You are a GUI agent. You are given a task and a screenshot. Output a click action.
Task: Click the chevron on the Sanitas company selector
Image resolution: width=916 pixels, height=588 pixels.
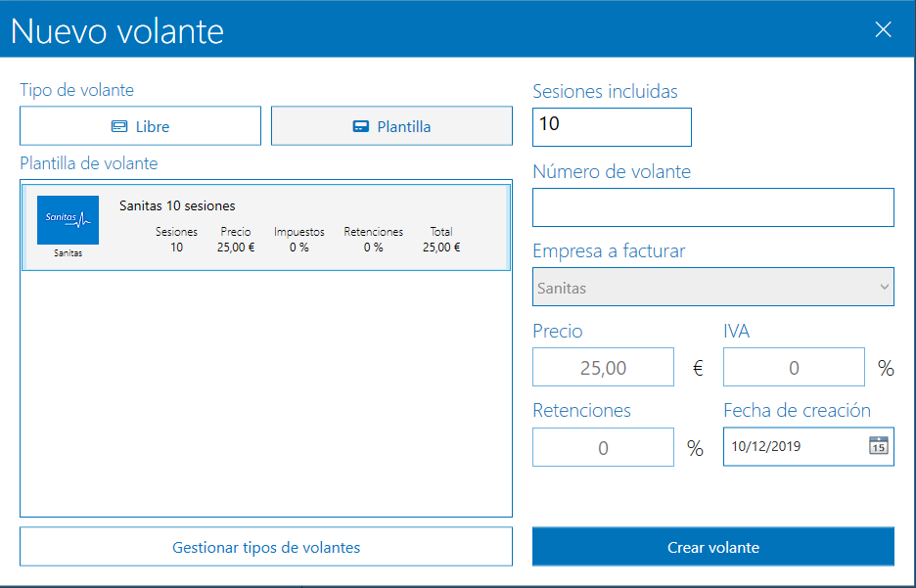882,287
